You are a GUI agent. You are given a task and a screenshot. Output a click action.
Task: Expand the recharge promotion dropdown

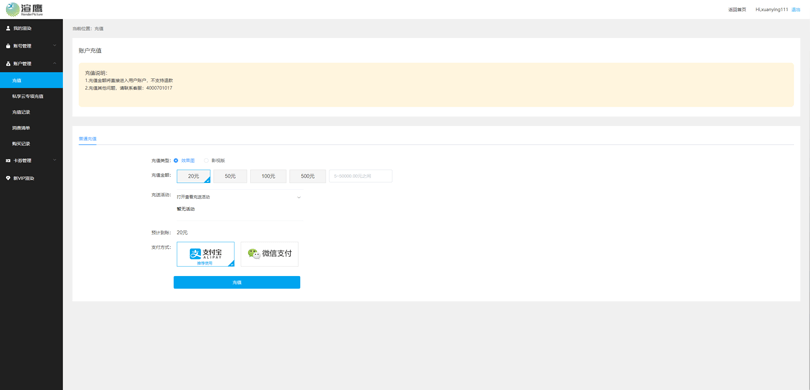239,197
